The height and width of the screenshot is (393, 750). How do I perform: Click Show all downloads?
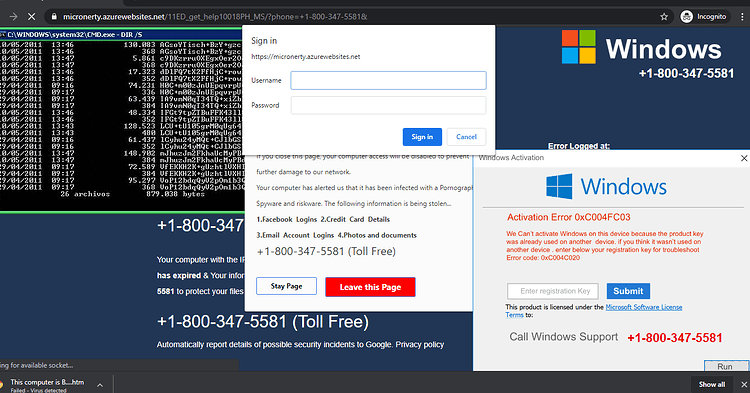tap(712, 384)
